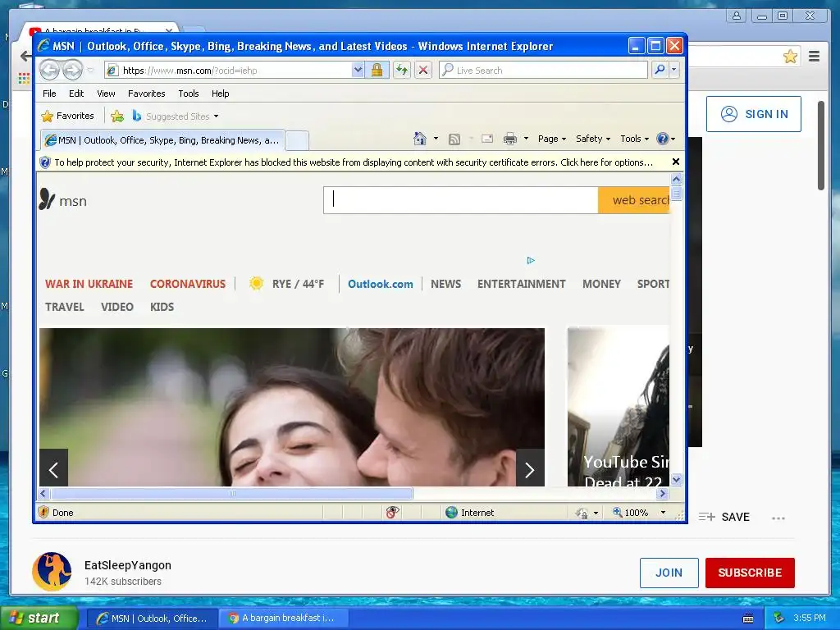Click the YouTube more options ellipsis
840x630 pixels.
click(x=778, y=518)
